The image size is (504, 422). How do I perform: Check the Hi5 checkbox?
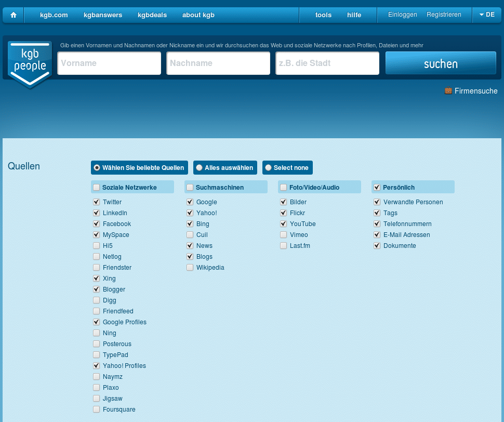pos(97,245)
